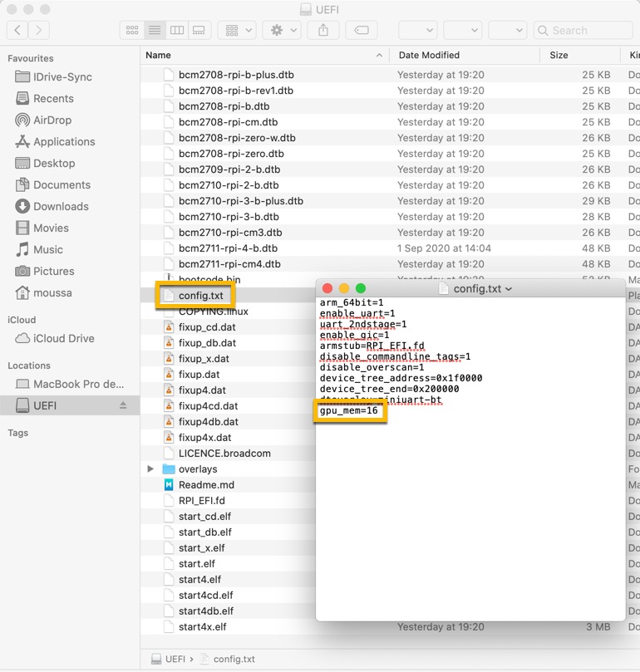
Task: Select the RPI_EFI.fd file
Action: pos(202,501)
